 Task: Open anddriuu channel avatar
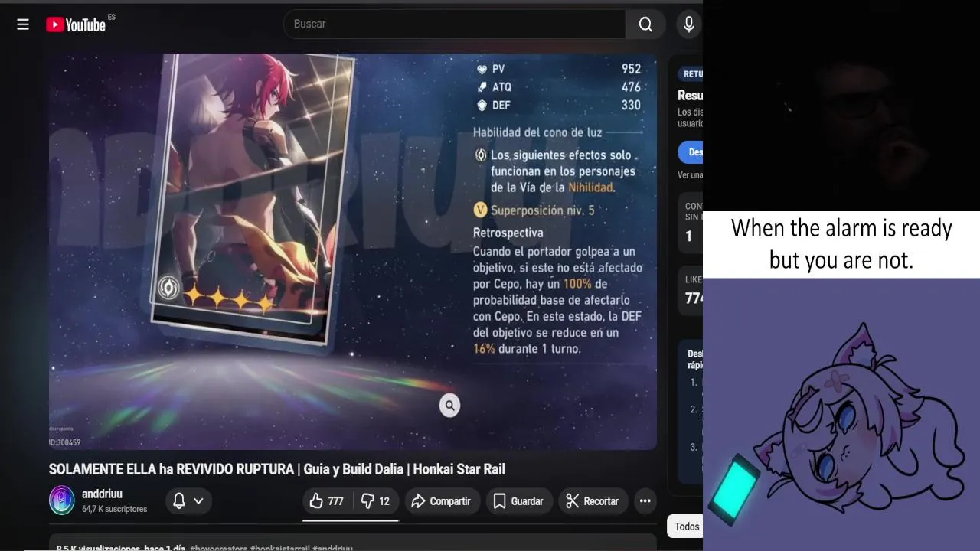[61, 500]
